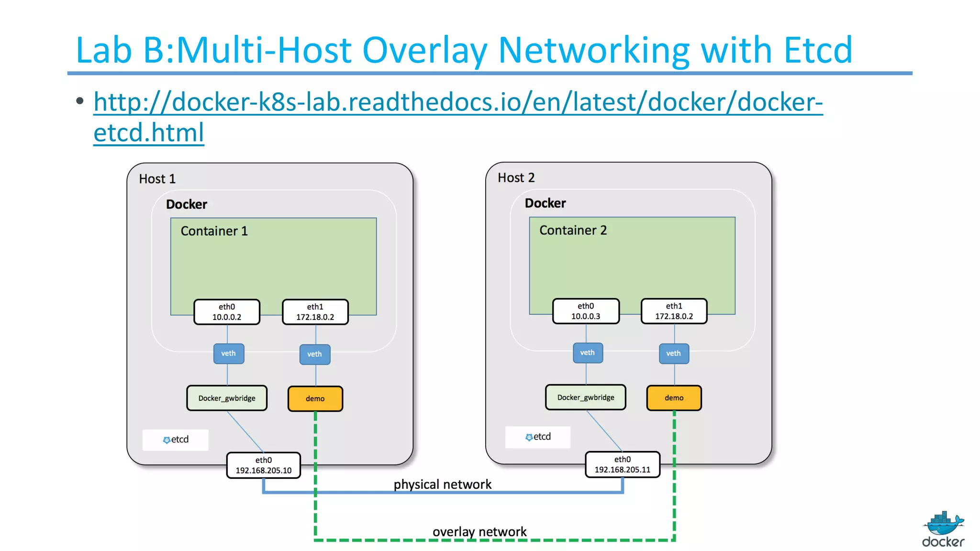Select Host 2's left veth box
Screen dimensions: 980x551
click(x=587, y=353)
